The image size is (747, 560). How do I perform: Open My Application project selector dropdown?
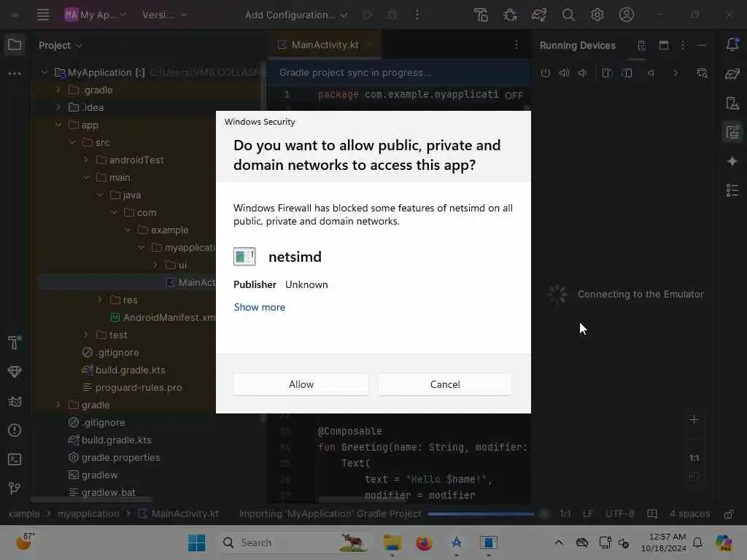96,15
